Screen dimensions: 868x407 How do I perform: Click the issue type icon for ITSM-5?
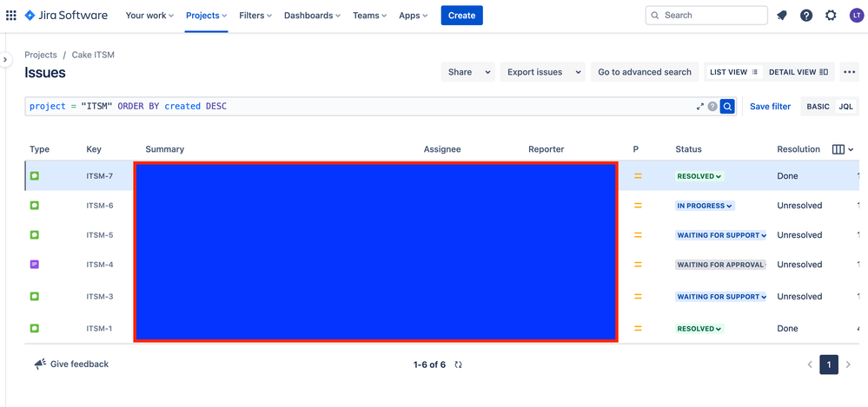pyautogui.click(x=35, y=235)
